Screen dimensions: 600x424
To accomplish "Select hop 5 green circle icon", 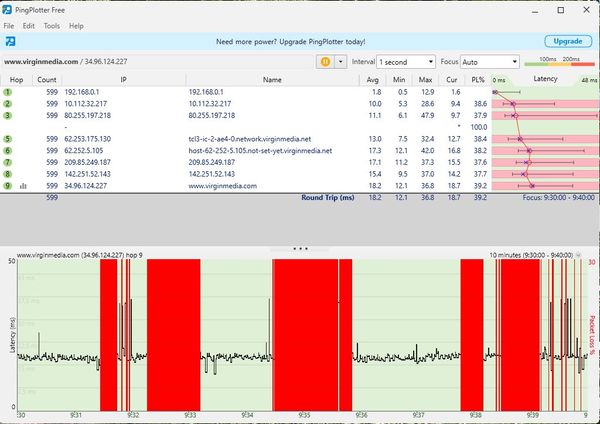I will [x=7, y=139].
